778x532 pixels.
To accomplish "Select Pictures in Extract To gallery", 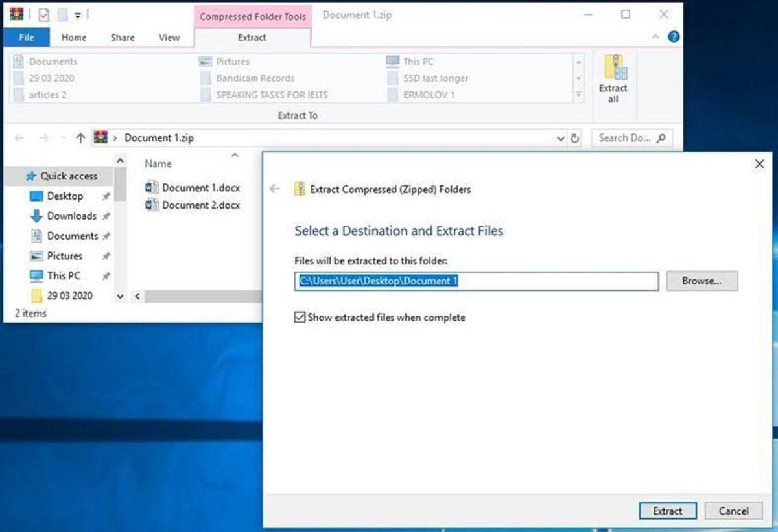I will 225,62.
